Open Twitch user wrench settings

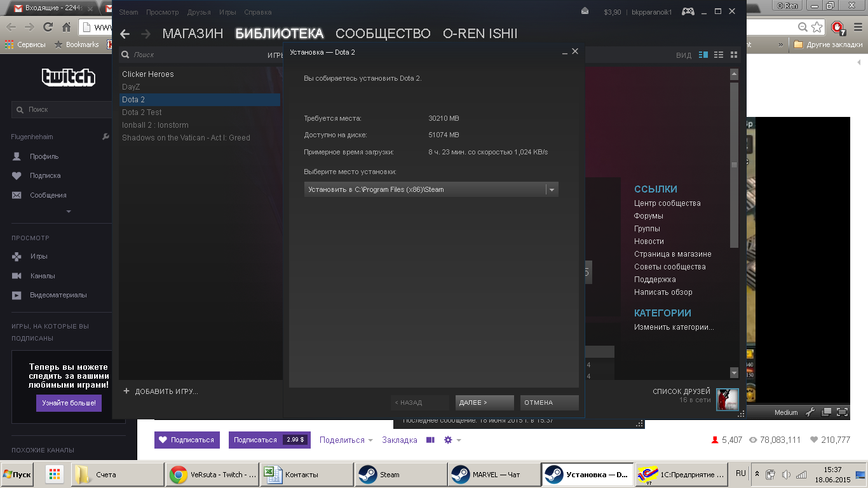pos(105,137)
